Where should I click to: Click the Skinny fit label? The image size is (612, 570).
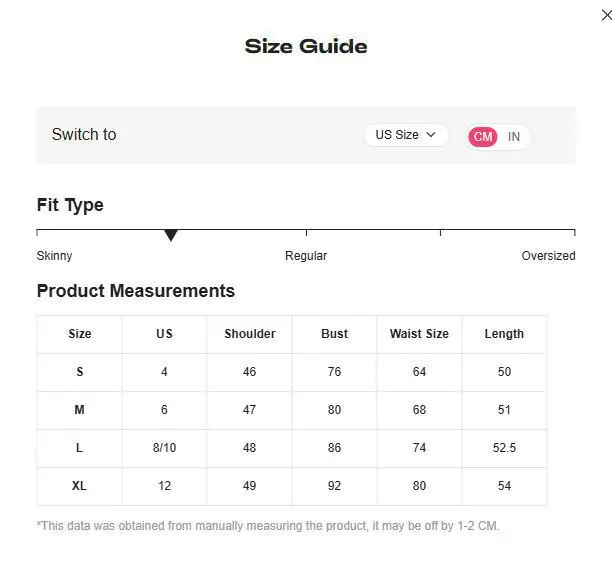[54, 256]
